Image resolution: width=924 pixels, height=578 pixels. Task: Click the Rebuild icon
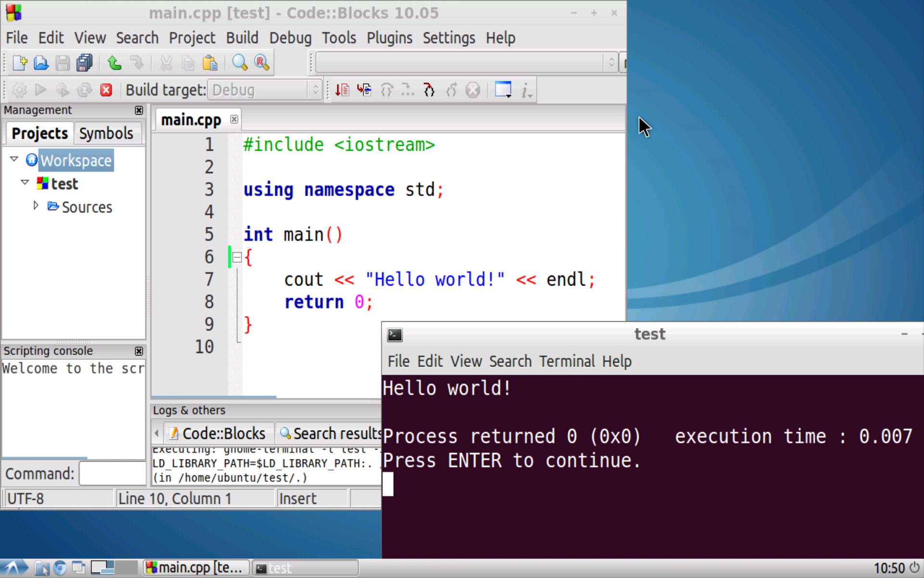click(x=84, y=90)
